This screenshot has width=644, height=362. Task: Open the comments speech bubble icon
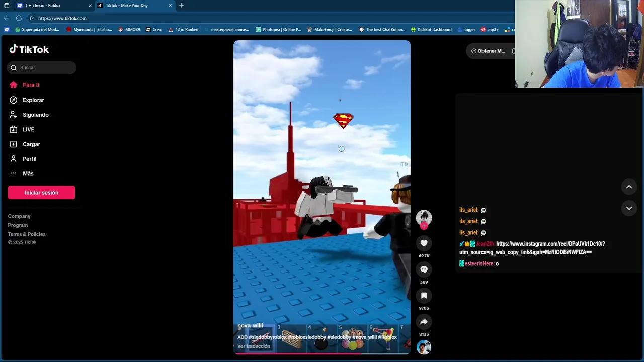pyautogui.click(x=424, y=269)
